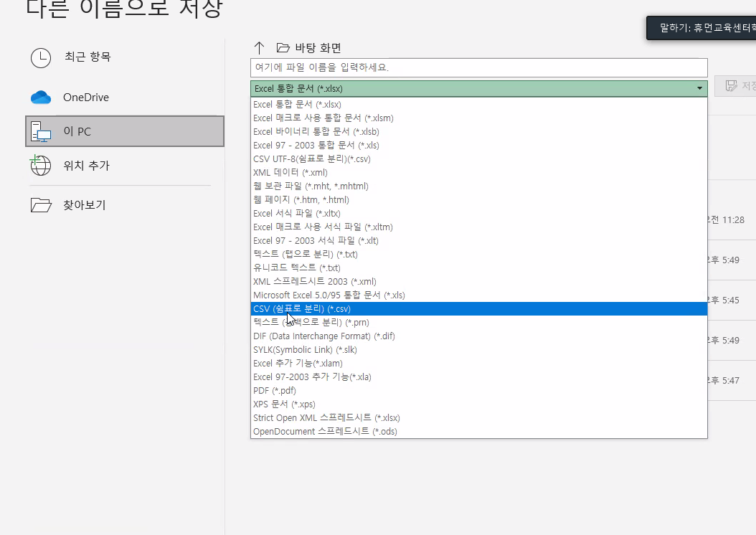The image size is (756, 535).
Task: Click the folder icon beside 바탕 화면
Action: pos(283,48)
